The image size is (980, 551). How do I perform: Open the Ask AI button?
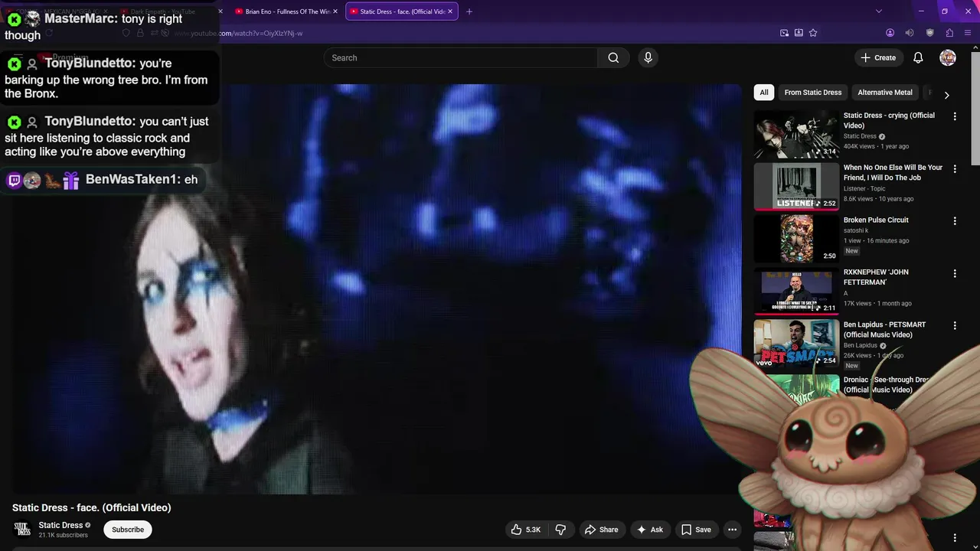(649, 530)
